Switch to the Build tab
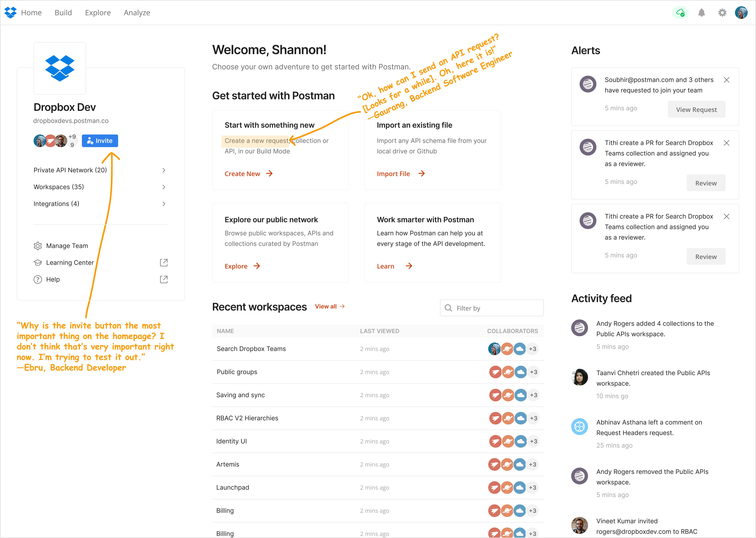The width and height of the screenshot is (756, 538). pos(63,13)
